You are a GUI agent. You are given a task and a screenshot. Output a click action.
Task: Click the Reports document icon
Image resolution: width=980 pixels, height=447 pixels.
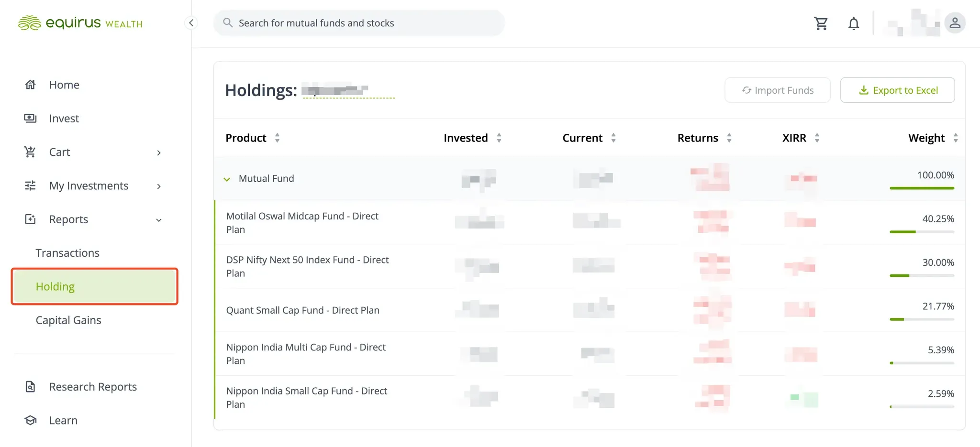[30, 219]
